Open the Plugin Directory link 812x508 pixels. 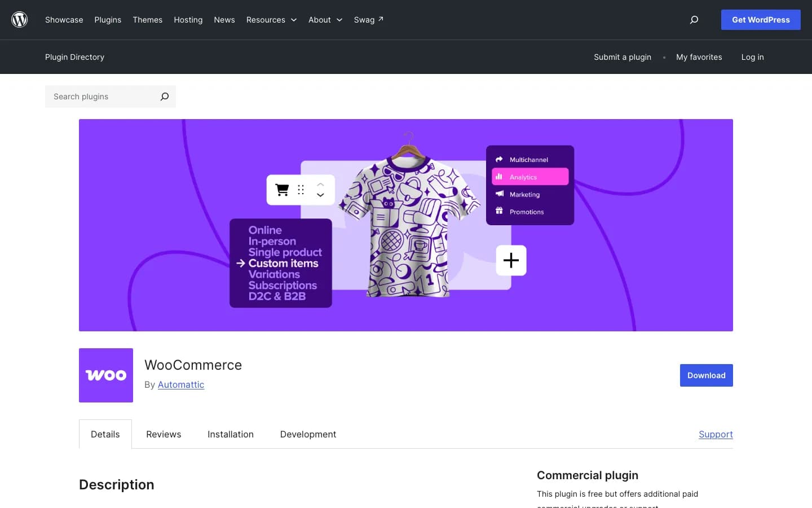coord(74,57)
